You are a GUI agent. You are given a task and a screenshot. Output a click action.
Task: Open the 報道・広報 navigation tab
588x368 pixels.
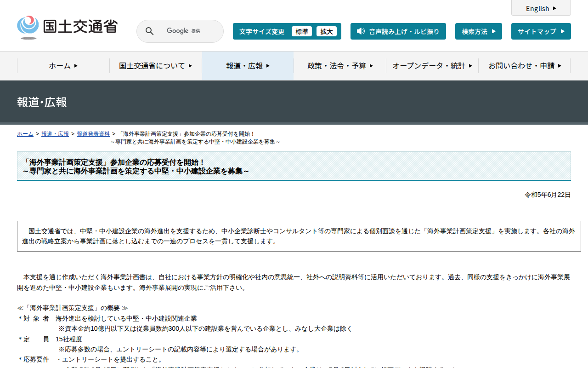[248, 66]
